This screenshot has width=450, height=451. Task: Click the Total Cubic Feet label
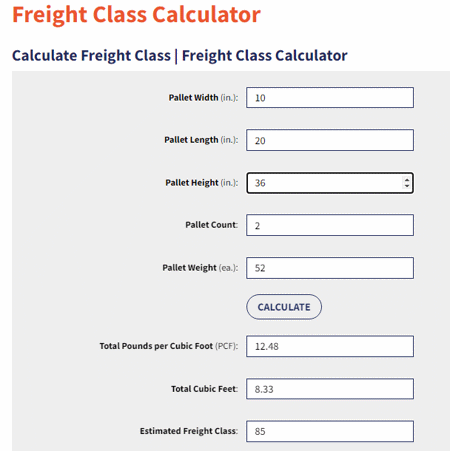pos(205,389)
